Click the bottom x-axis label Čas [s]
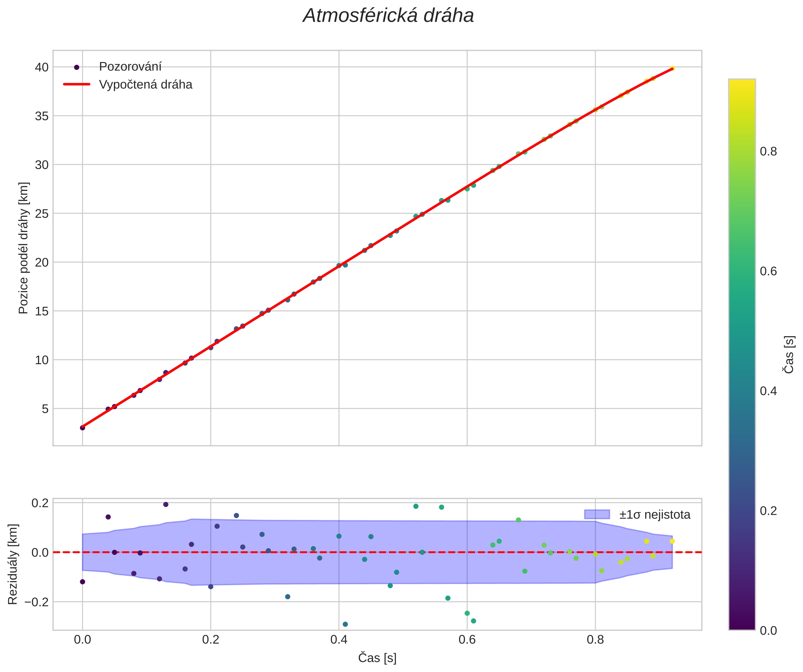 [377, 658]
